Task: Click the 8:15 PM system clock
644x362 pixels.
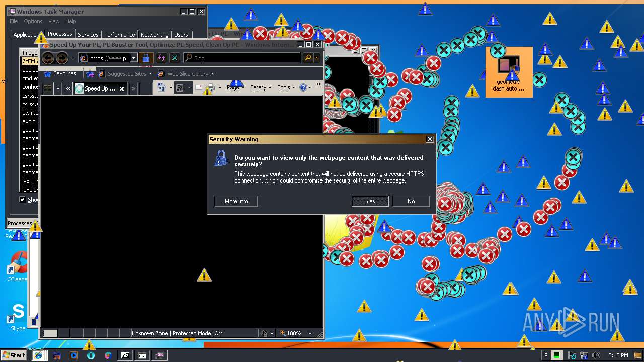Action: [x=618, y=355]
